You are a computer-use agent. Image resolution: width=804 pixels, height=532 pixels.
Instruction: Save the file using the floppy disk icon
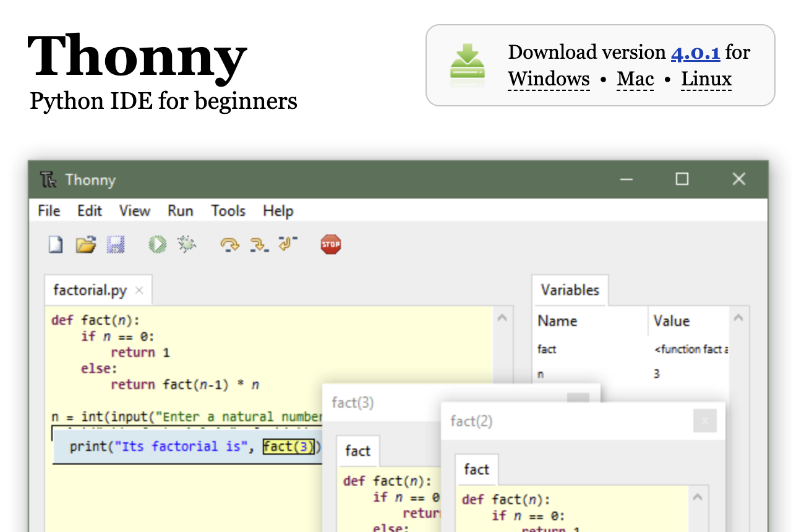[115, 244]
